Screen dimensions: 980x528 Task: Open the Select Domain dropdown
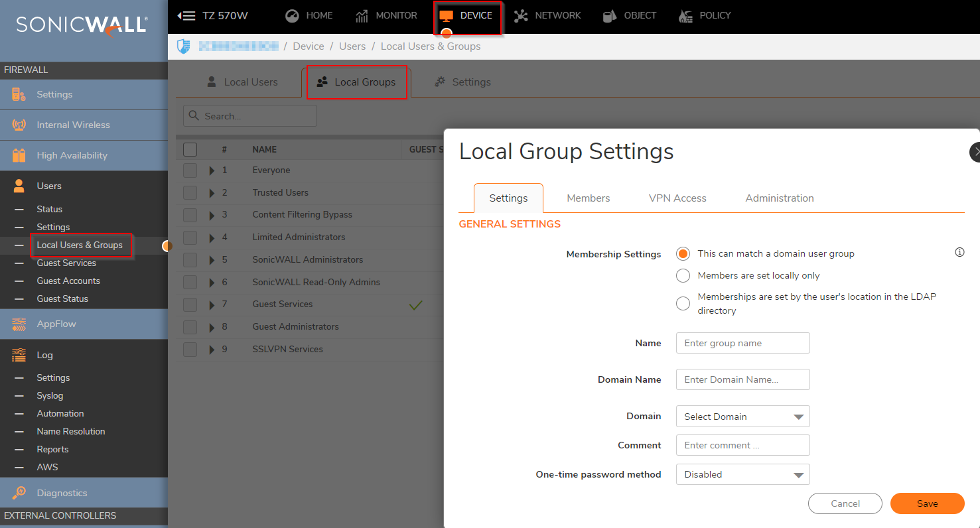(x=742, y=417)
